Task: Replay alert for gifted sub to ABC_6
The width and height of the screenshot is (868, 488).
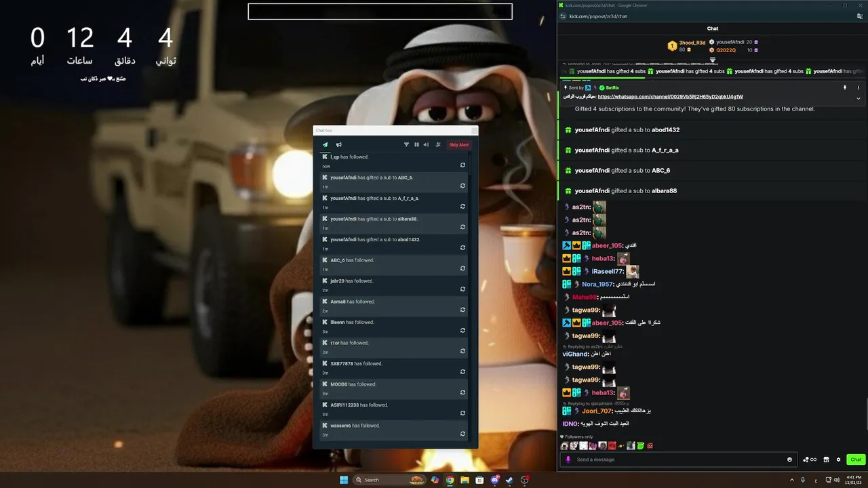Action: (x=462, y=185)
